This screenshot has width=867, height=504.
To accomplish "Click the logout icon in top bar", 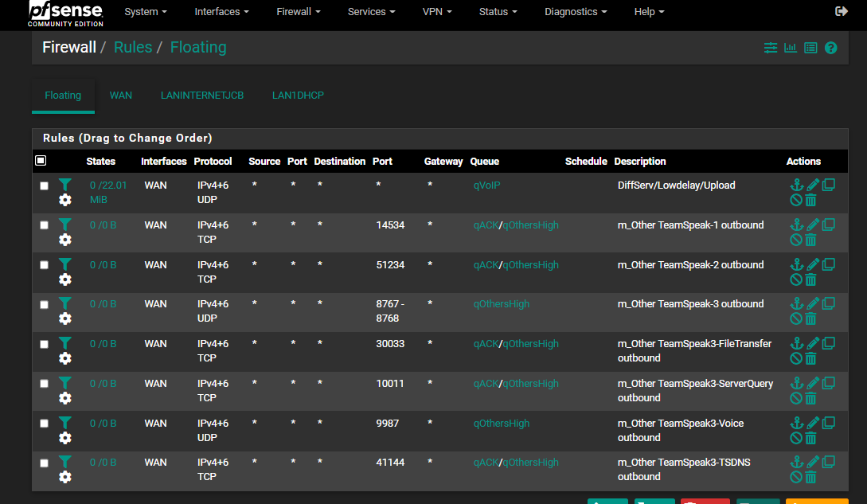I will (x=841, y=11).
